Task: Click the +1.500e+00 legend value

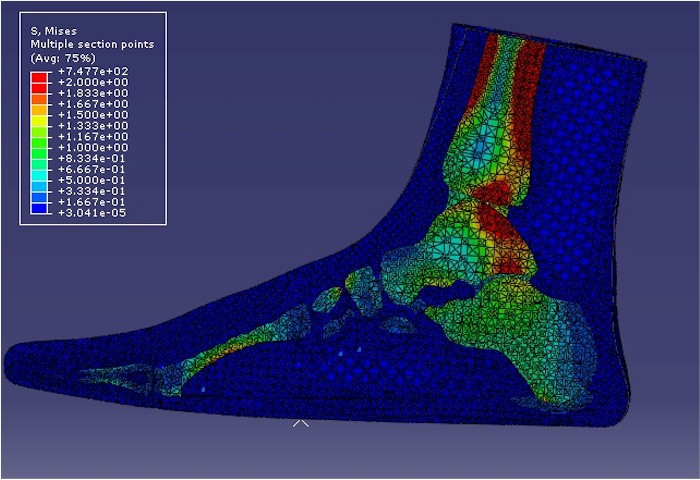Action: pyautogui.click(x=91, y=115)
